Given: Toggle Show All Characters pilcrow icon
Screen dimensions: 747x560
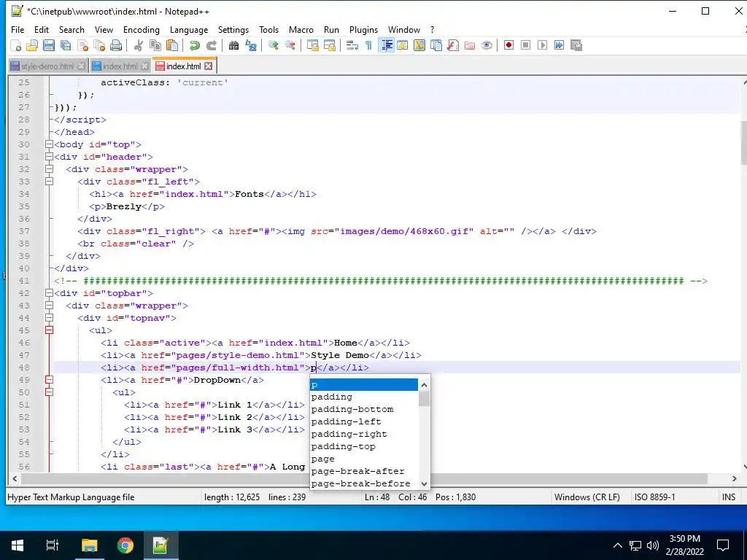Looking at the screenshot, I should click(368, 45).
